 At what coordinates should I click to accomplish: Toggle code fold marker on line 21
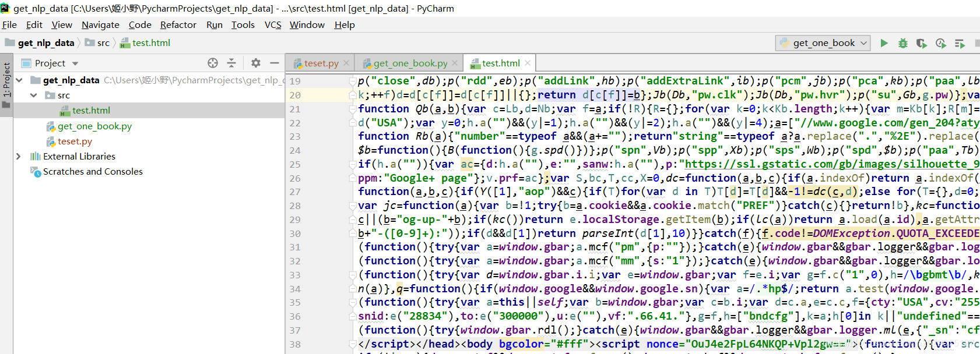[352, 109]
